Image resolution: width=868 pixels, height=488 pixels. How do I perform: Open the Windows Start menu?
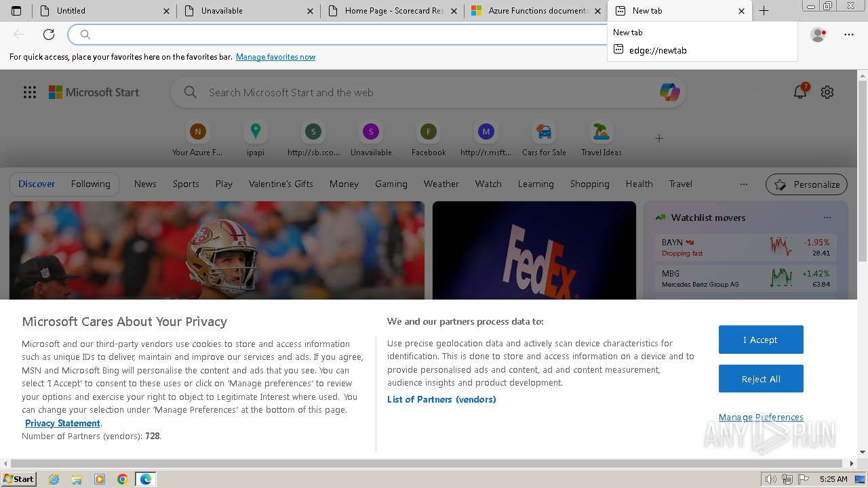[x=18, y=479]
